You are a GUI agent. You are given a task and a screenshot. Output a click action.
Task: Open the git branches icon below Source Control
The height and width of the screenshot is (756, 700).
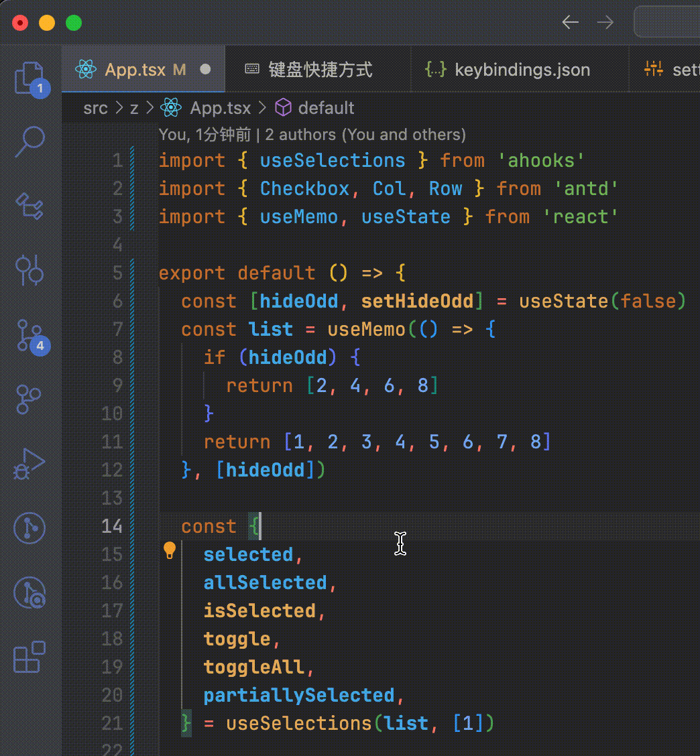[x=28, y=399]
